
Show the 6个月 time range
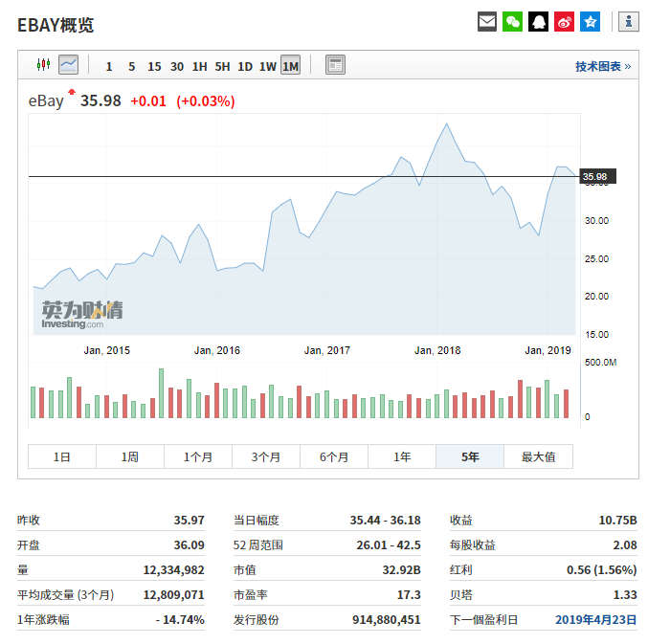(x=334, y=456)
